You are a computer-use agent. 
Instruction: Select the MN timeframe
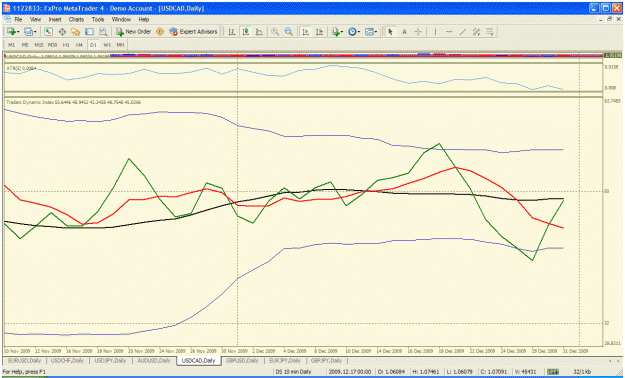pos(120,45)
